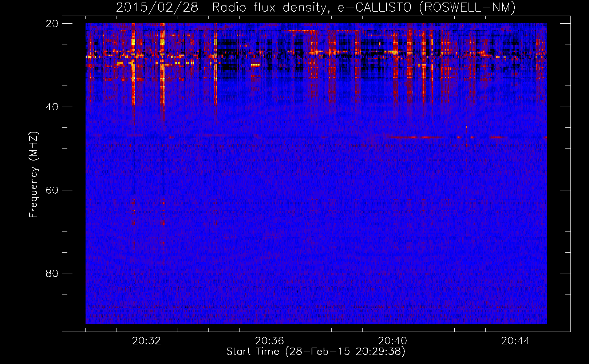The height and width of the screenshot is (364, 589).
Task: Click the y-axis tick label '20'
Action: 52,24
